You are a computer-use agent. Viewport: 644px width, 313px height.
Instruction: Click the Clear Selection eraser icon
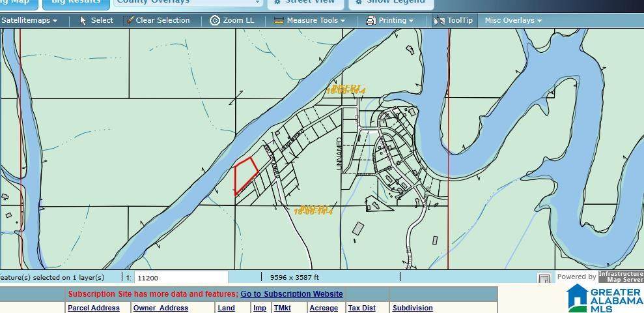[x=129, y=20]
